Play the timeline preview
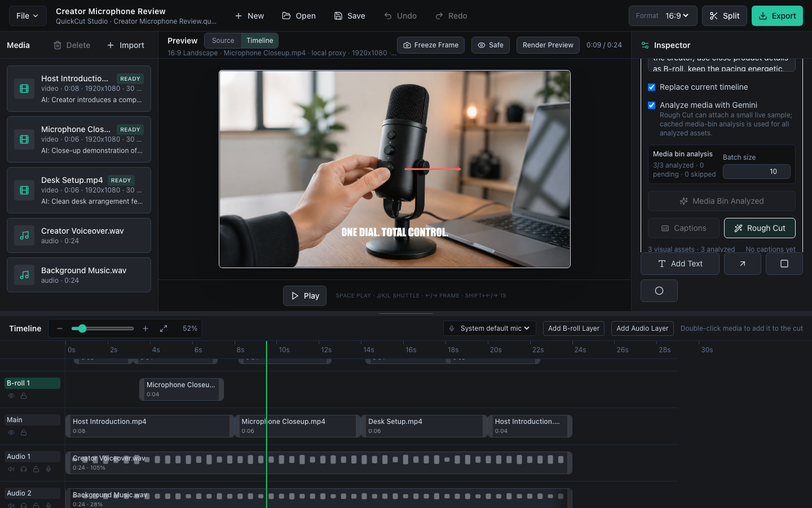This screenshot has height=508, width=812. pos(304,296)
